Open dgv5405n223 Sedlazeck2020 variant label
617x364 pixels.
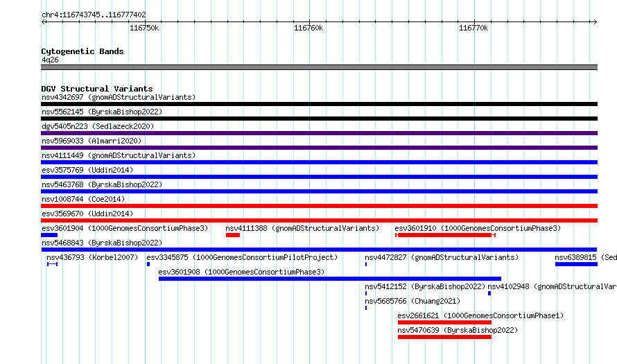pyautogui.click(x=98, y=126)
